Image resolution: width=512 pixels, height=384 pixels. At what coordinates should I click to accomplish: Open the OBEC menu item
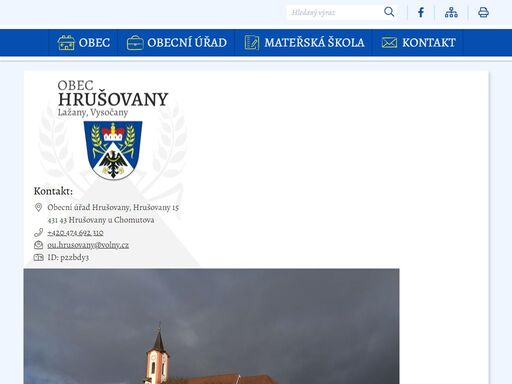[x=83, y=43]
